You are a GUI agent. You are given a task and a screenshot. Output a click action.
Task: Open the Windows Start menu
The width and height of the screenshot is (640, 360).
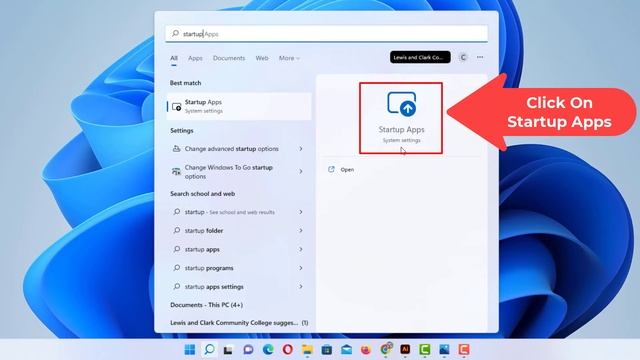point(190,349)
